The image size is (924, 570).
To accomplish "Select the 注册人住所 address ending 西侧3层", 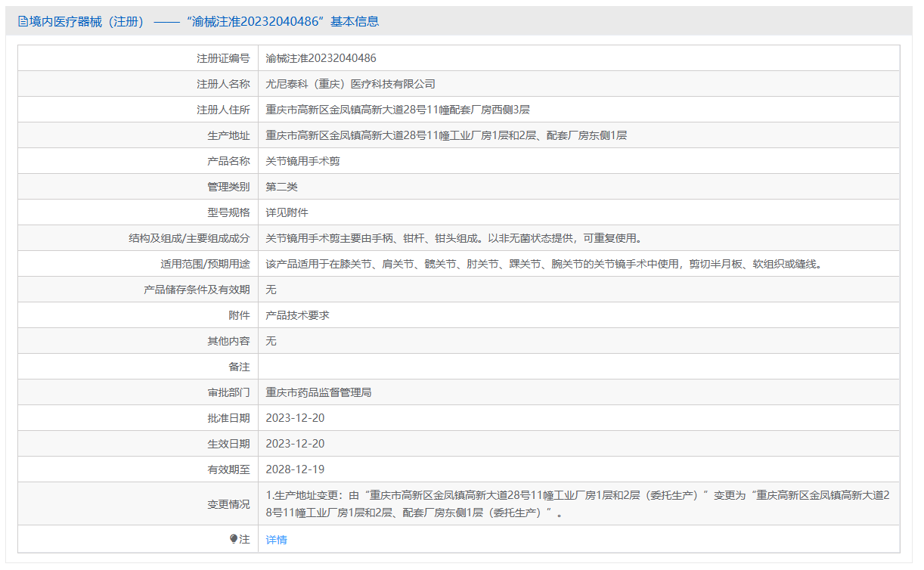I will coord(398,110).
